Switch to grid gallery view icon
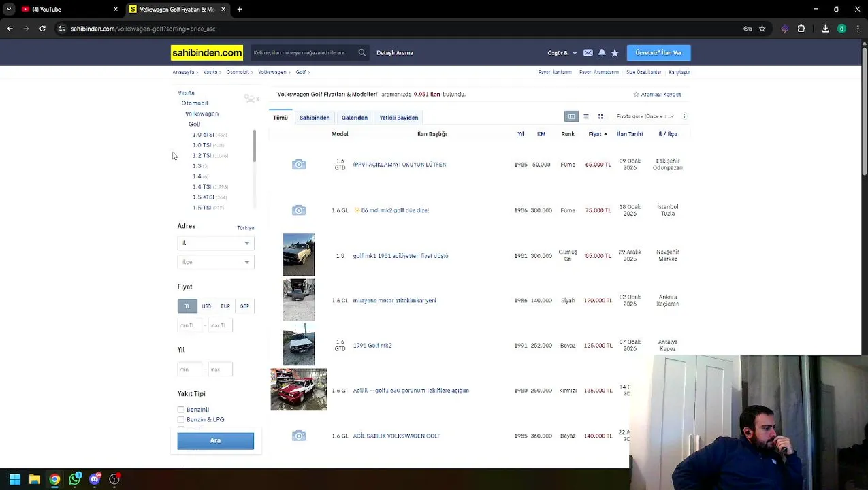The height and width of the screenshot is (490, 868). coord(600,116)
